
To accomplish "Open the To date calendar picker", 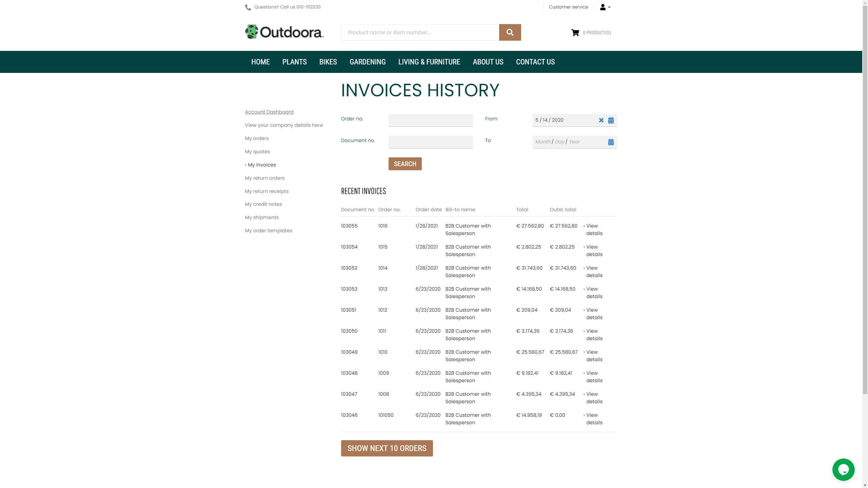I will click(x=611, y=142).
